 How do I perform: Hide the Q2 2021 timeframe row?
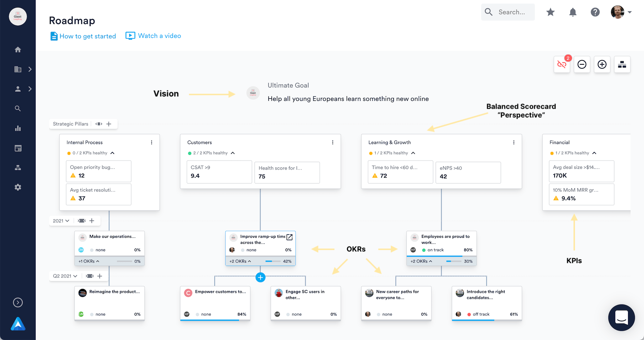pos(89,276)
